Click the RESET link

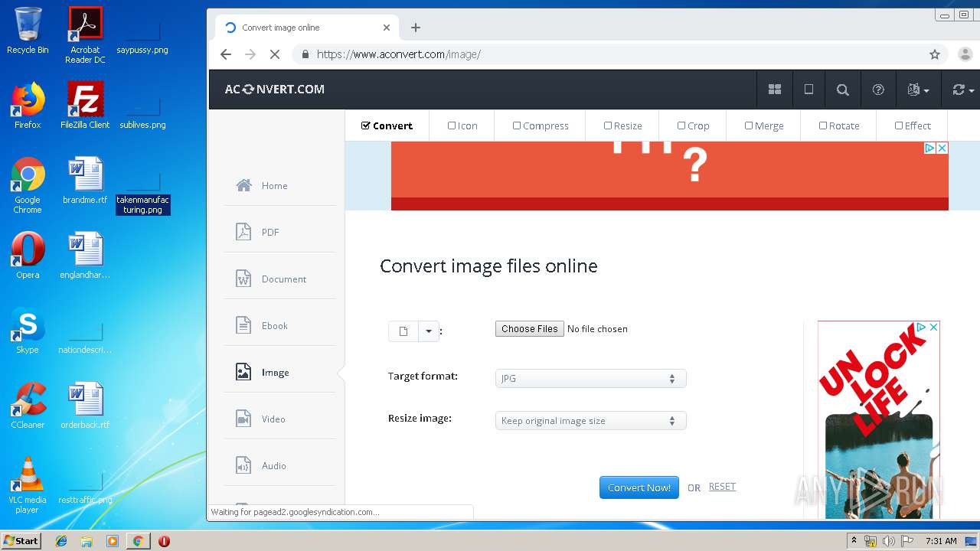[x=722, y=487]
